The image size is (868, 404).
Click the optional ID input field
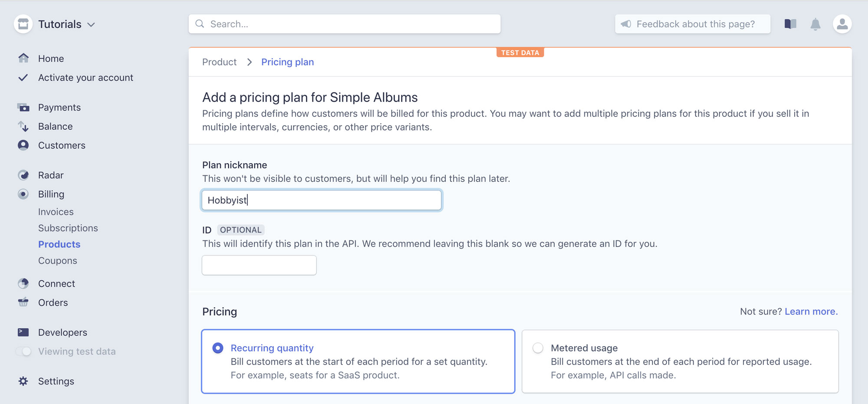pos(259,265)
